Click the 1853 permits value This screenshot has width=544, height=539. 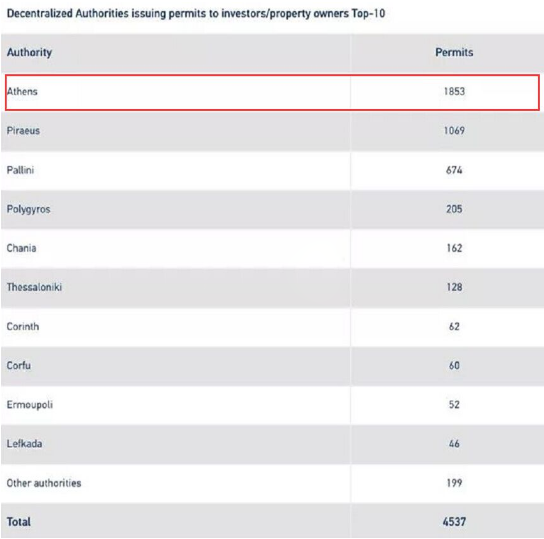pyautogui.click(x=454, y=92)
